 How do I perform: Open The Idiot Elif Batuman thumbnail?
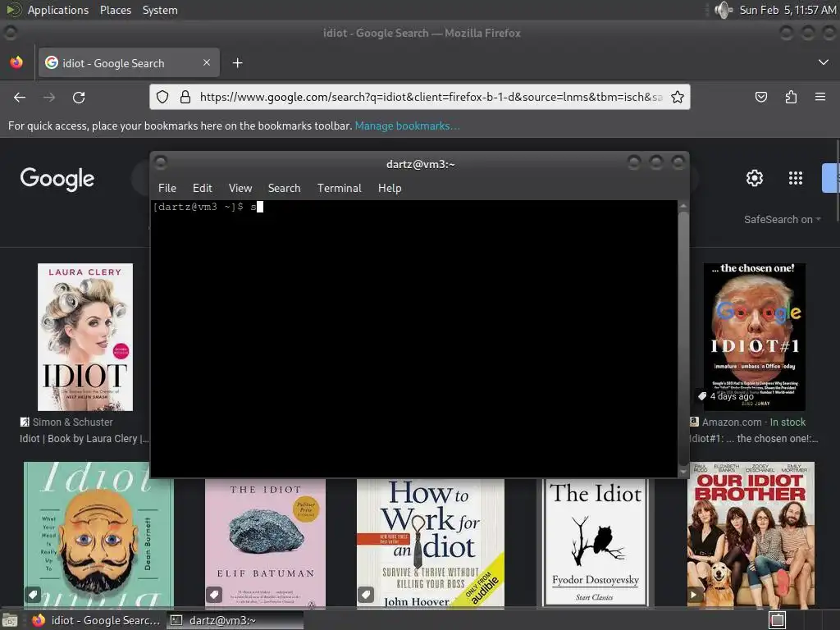point(265,543)
